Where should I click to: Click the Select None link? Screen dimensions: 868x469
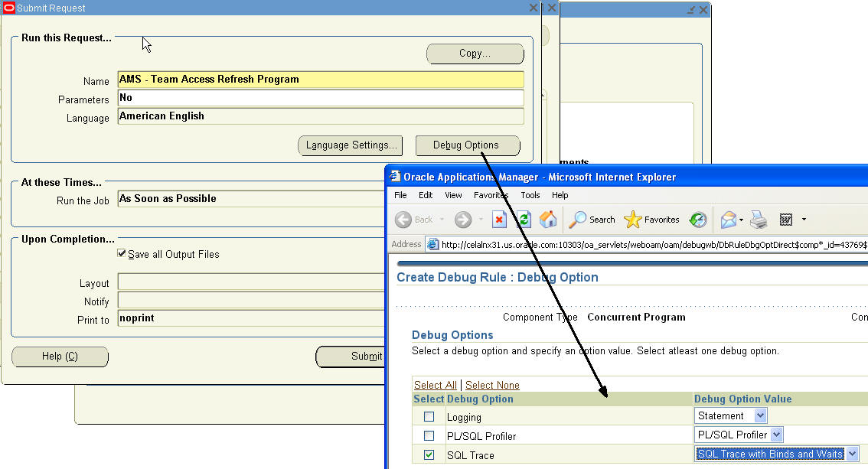pos(493,385)
